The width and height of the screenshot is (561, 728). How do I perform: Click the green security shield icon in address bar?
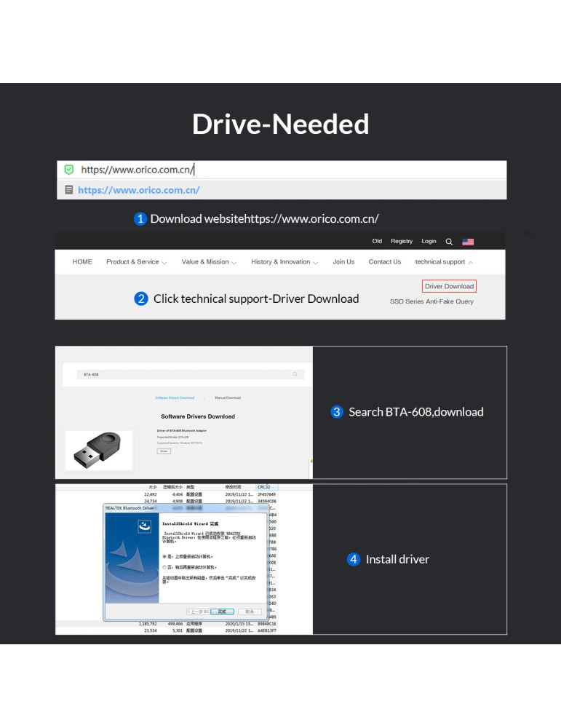point(68,170)
